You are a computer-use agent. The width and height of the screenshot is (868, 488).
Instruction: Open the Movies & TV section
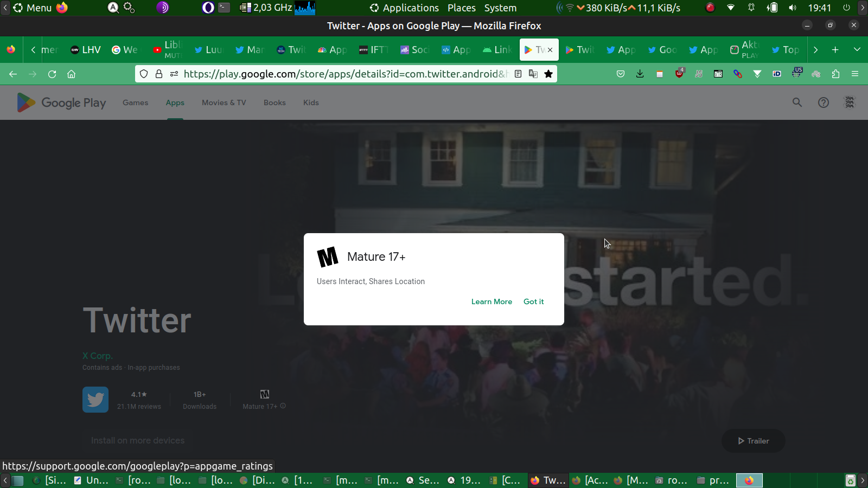tap(224, 102)
